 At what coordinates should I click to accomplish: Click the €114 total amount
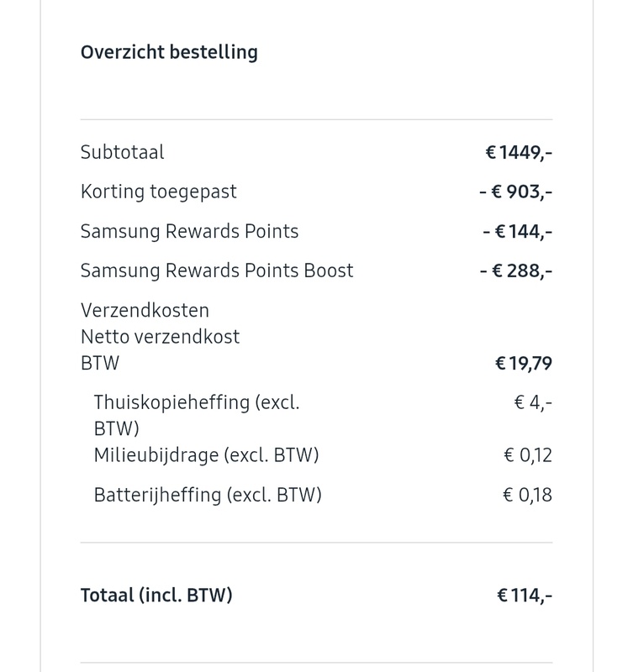[x=525, y=596]
